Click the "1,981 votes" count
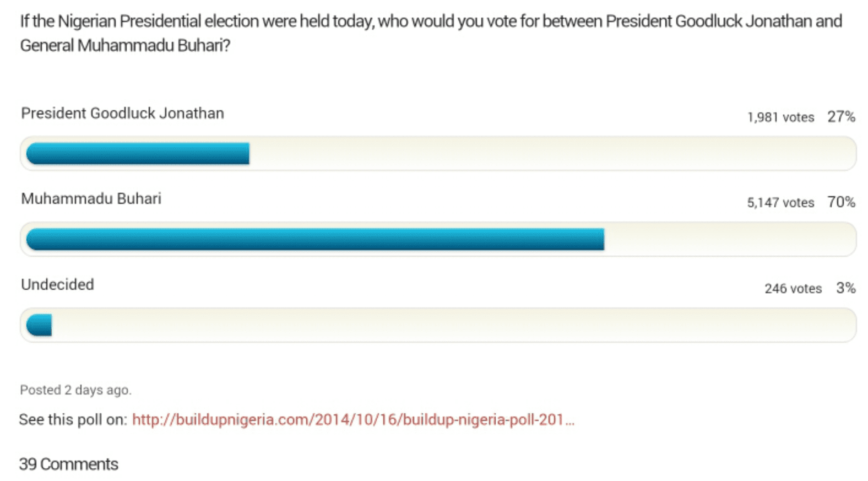The image size is (868, 481). [780, 117]
